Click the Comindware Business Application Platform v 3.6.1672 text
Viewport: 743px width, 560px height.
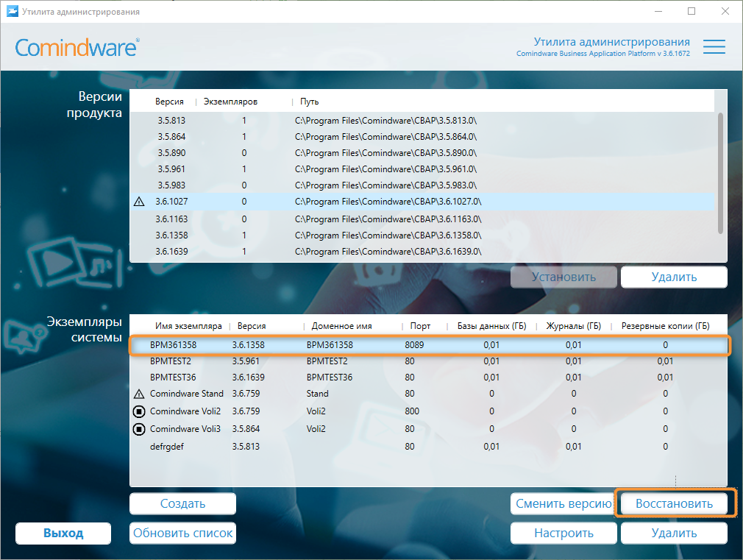pos(602,54)
